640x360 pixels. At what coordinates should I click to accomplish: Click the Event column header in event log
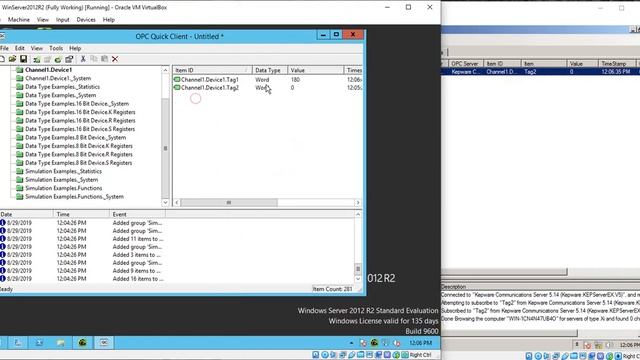coord(138,214)
